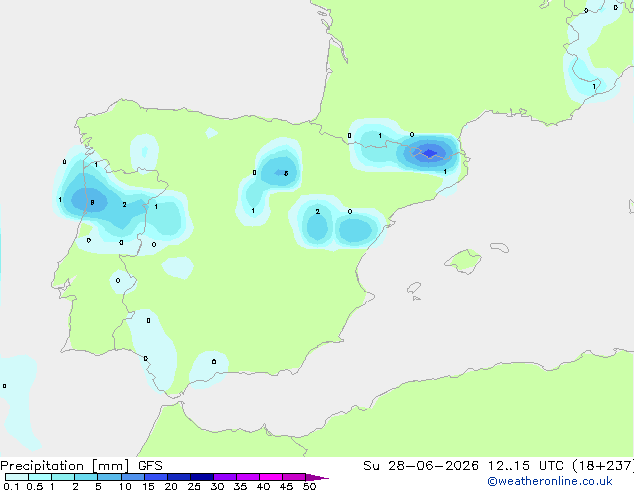
Task: Click the over-50 arrow tip of legend
Action: tap(317, 477)
